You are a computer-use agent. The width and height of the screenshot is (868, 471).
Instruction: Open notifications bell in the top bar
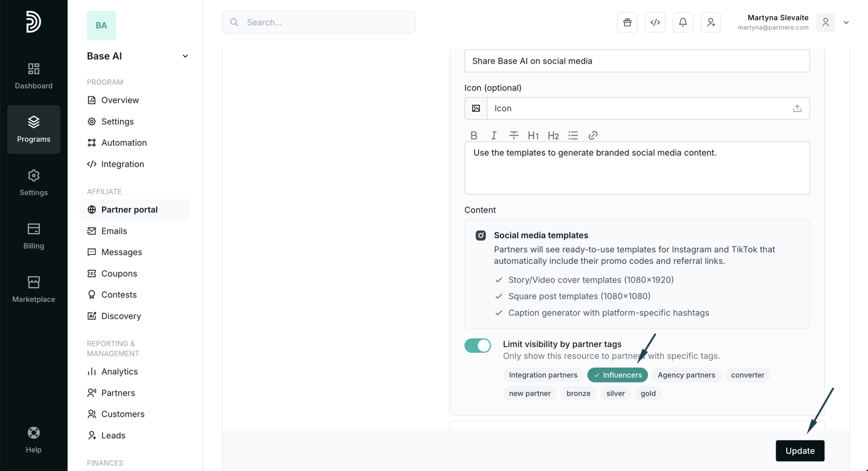click(682, 22)
